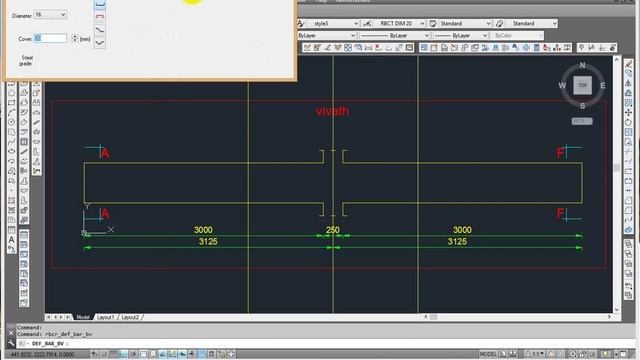Select the Multiline Text 'A' tool
Viewport: 640px width, 360px height.
11,240
